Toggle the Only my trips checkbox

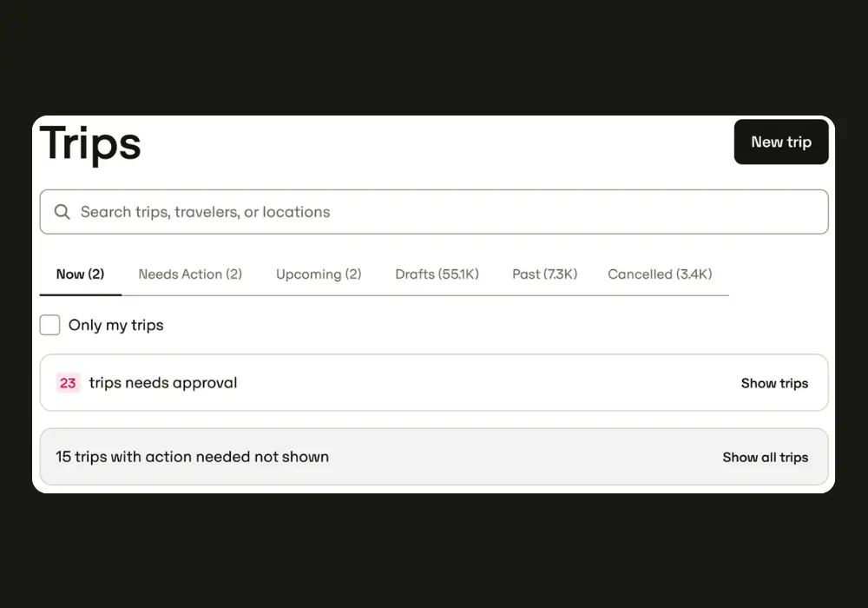(50, 325)
